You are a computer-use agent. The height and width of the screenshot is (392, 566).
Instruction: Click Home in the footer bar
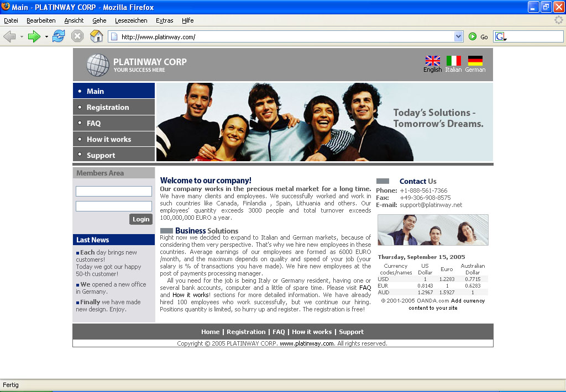coord(211,332)
